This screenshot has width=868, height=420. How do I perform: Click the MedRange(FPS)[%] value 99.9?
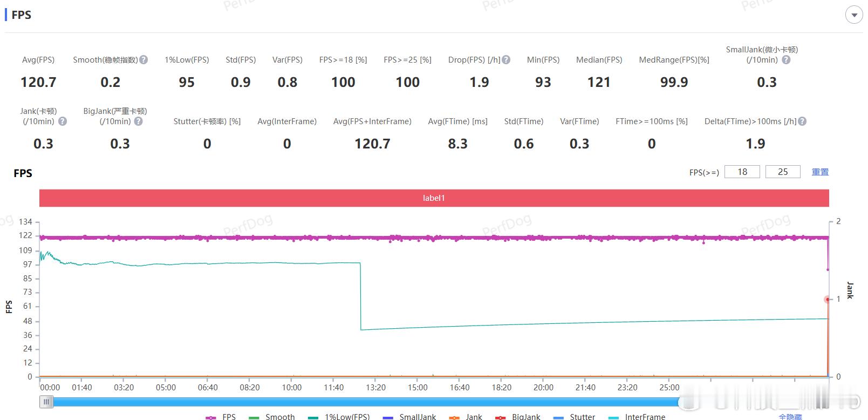click(x=674, y=82)
